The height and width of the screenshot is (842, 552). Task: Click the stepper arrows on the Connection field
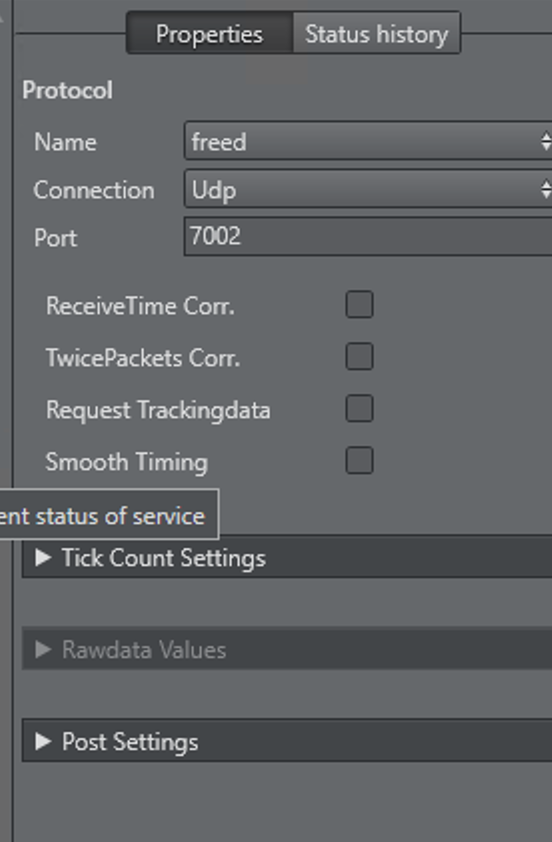(x=546, y=189)
